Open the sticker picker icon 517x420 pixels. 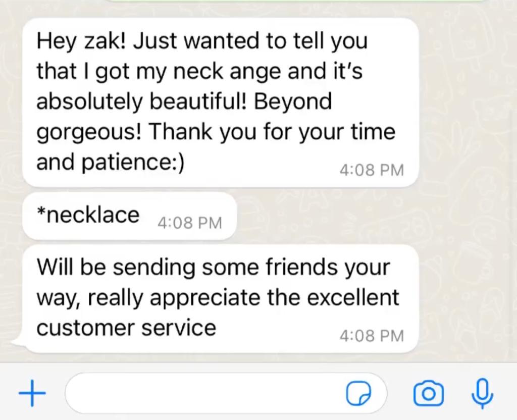pyautogui.click(x=358, y=393)
